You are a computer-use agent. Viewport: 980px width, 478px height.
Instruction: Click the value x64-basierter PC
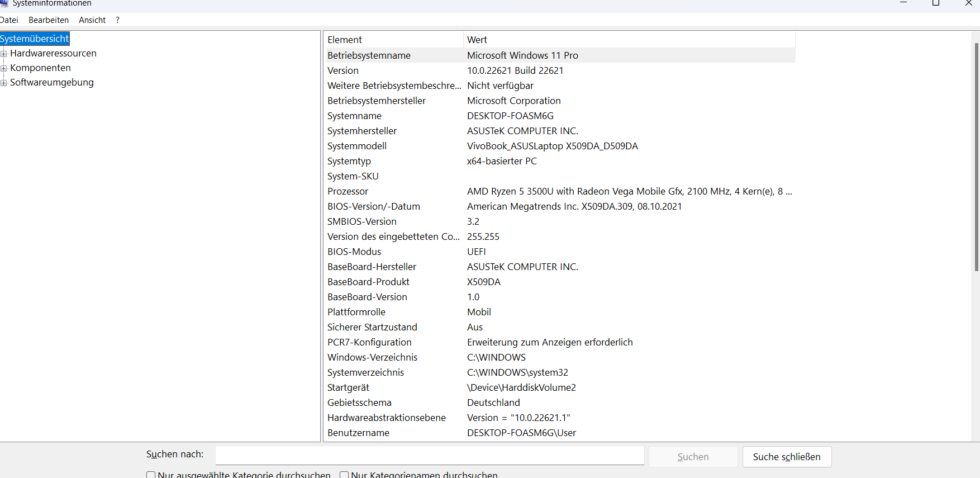point(502,161)
